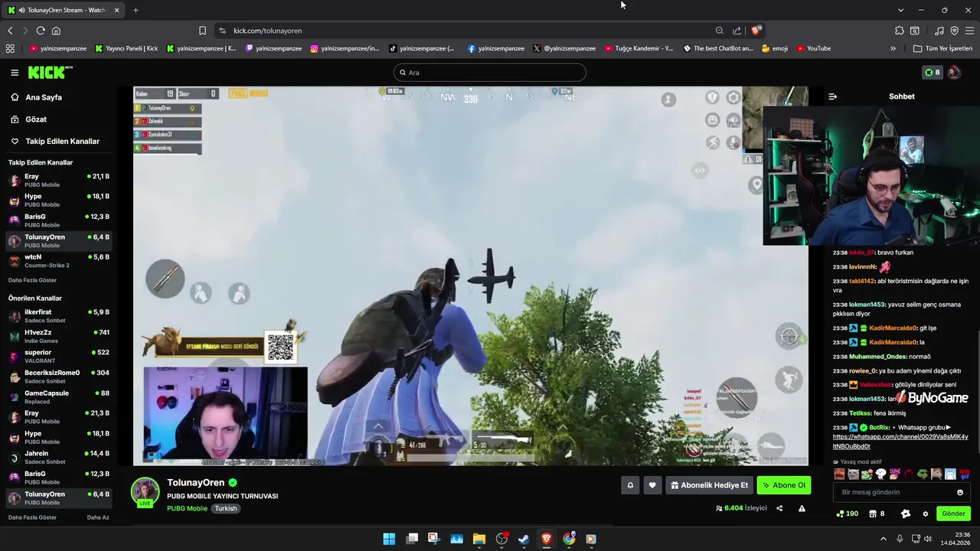Image resolution: width=980 pixels, height=551 pixels.
Task: Open PUBG Mobile category link
Action: (187, 508)
